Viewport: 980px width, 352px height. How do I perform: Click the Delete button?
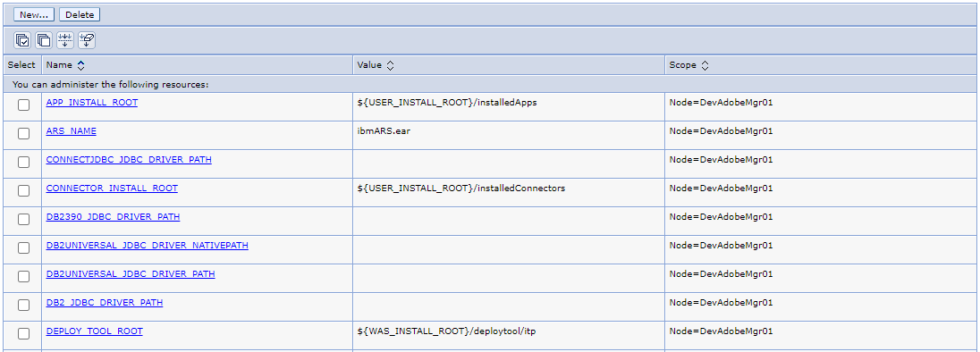click(x=80, y=14)
